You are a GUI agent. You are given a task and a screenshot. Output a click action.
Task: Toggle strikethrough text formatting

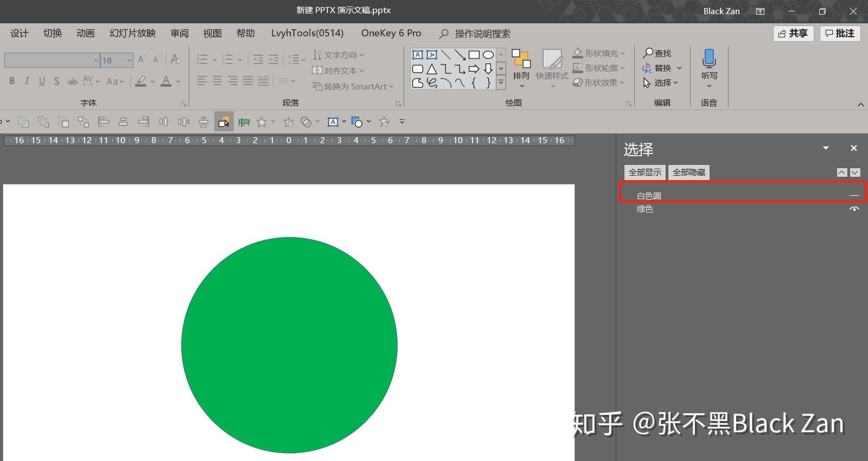coord(72,81)
